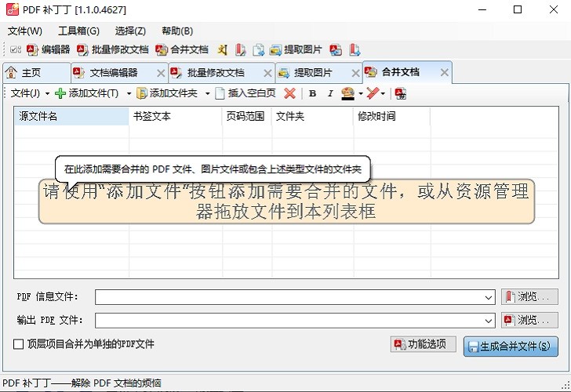Open the 选择(Z) menu
This screenshot has height=392, width=571.
coord(130,31)
